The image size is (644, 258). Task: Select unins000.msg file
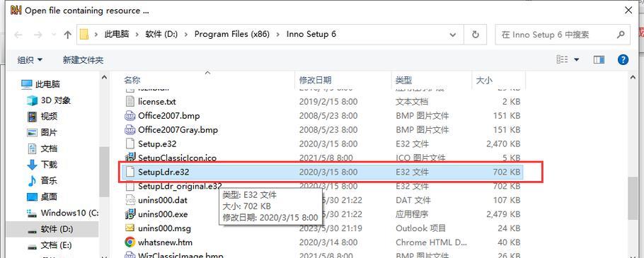[323, 228]
